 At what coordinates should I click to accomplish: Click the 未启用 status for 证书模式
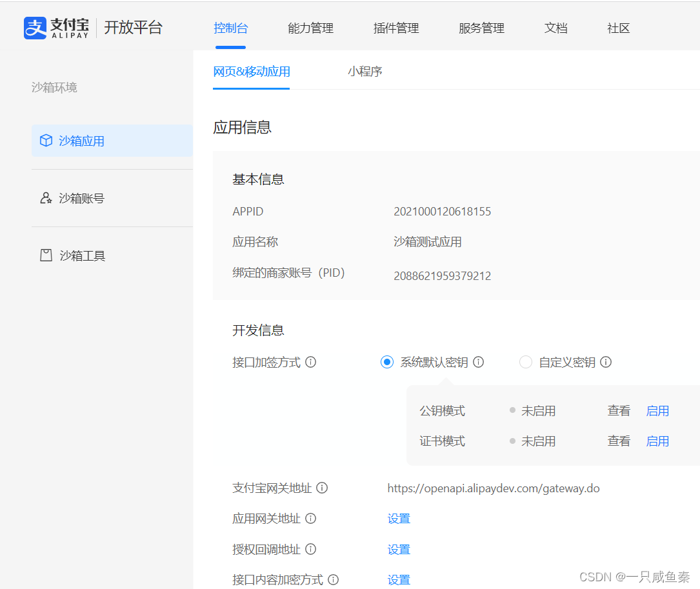coord(539,441)
